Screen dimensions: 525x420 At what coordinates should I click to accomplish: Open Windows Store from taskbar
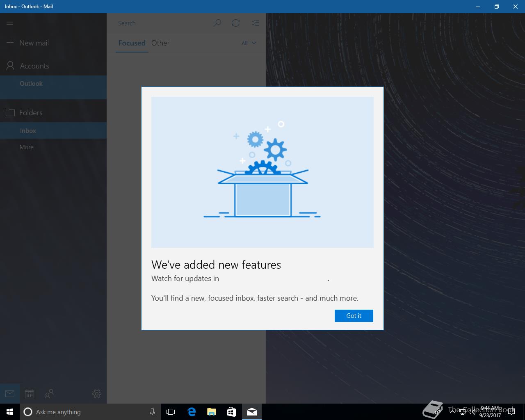coord(232,412)
